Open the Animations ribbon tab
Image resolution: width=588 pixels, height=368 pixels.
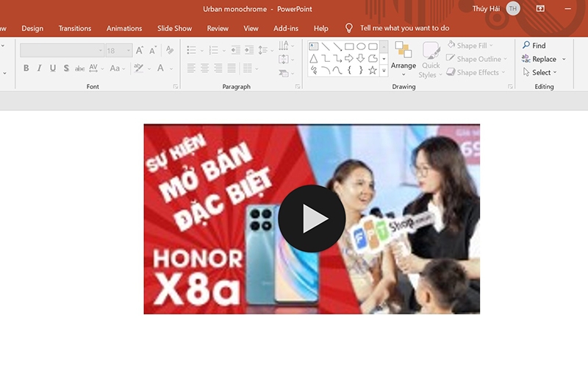(124, 28)
